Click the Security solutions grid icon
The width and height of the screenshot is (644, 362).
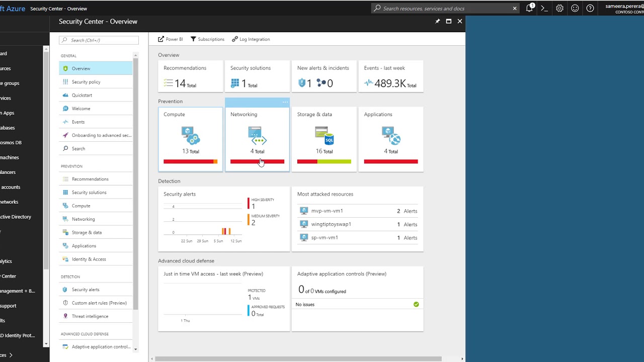point(235,83)
